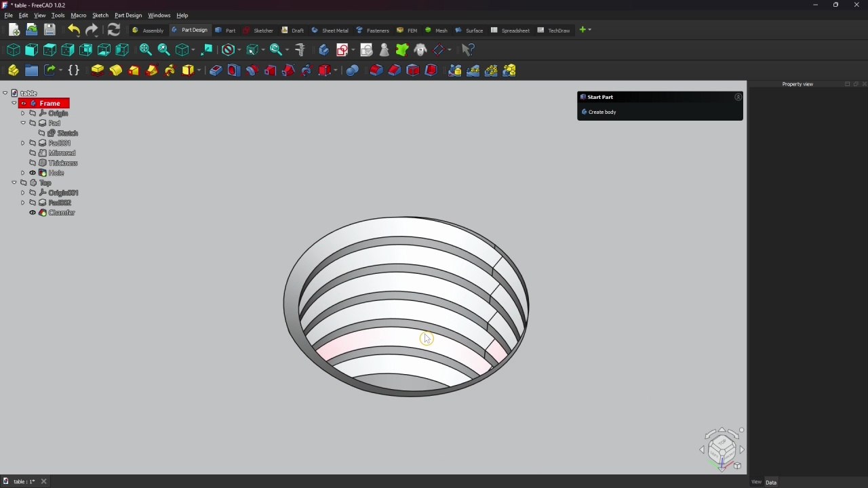This screenshot has width=868, height=488.
Task: Toggle visibility of Chamfer in tree
Action: pyautogui.click(x=33, y=213)
